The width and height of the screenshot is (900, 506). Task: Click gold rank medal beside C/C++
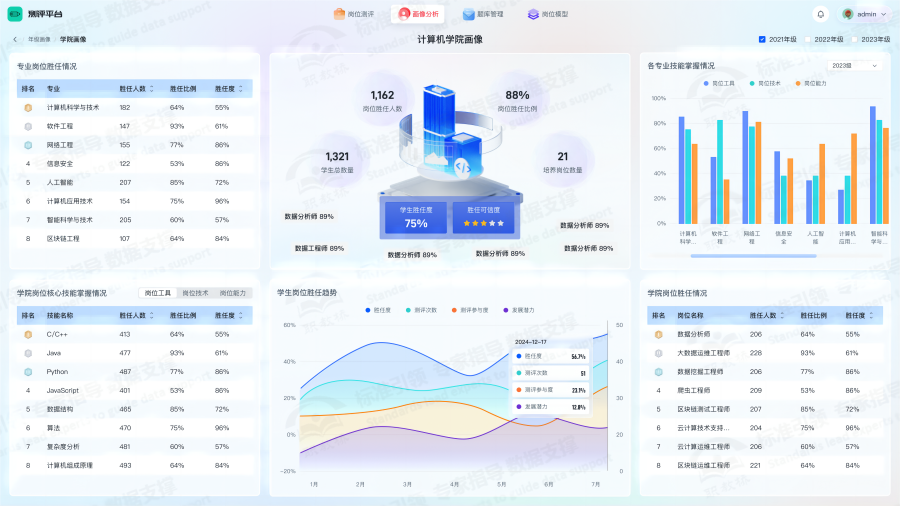coord(28,334)
